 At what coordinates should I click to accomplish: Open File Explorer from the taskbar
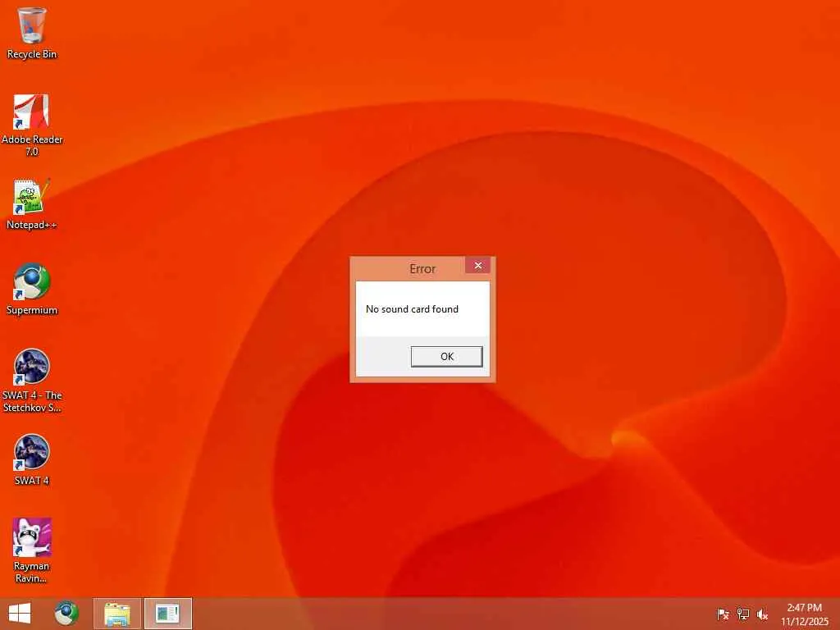(x=116, y=614)
